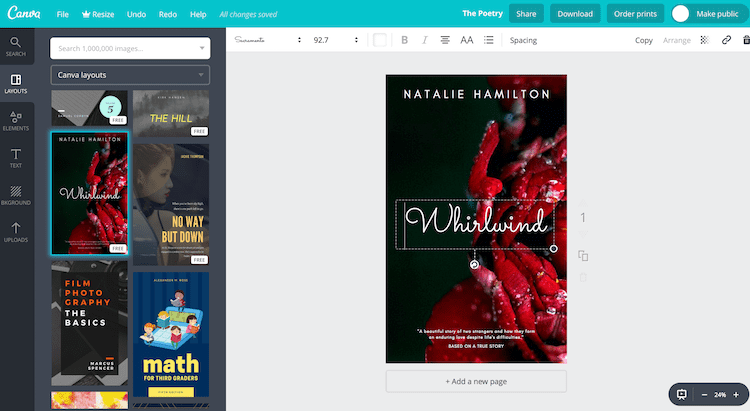Select the Film Photography Basics layout
This screenshot has width=750, height=411.
point(89,323)
